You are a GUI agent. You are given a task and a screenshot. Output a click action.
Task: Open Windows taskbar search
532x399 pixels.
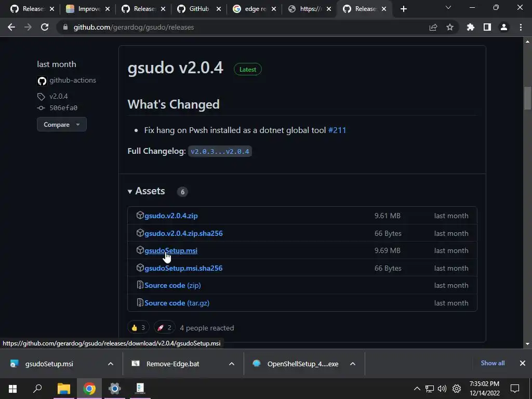(37, 389)
